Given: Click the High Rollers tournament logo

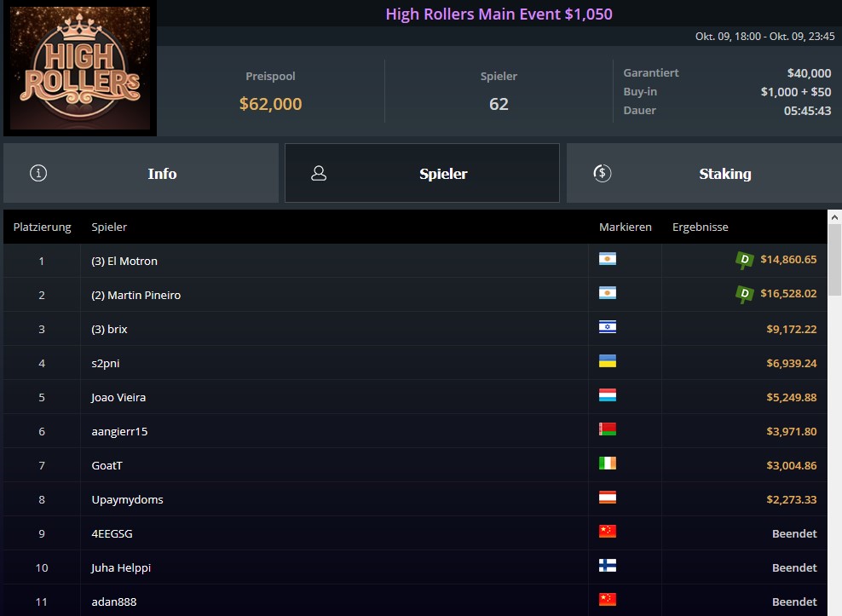Looking at the screenshot, I should pyautogui.click(x=80, y=67).
